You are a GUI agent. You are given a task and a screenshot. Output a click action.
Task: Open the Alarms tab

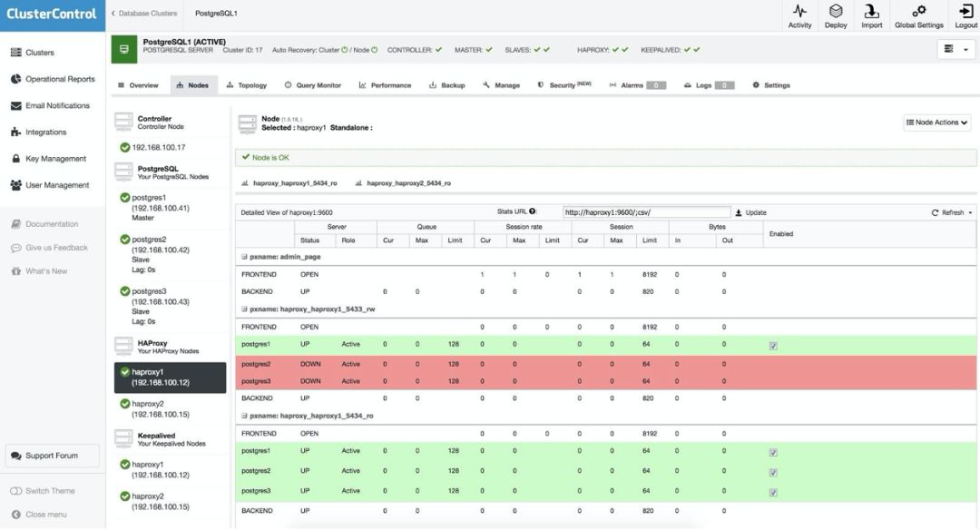click(637, 85)
